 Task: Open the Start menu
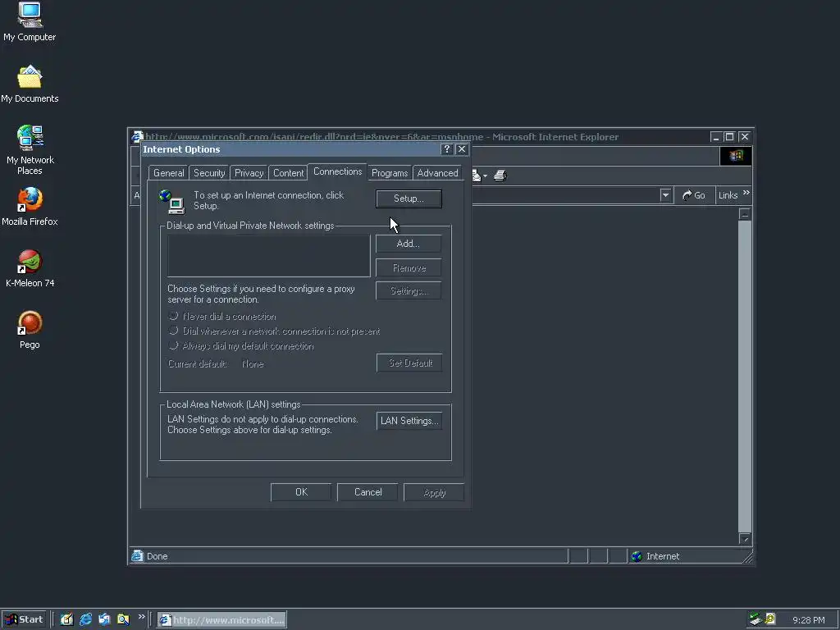(24, 619)
